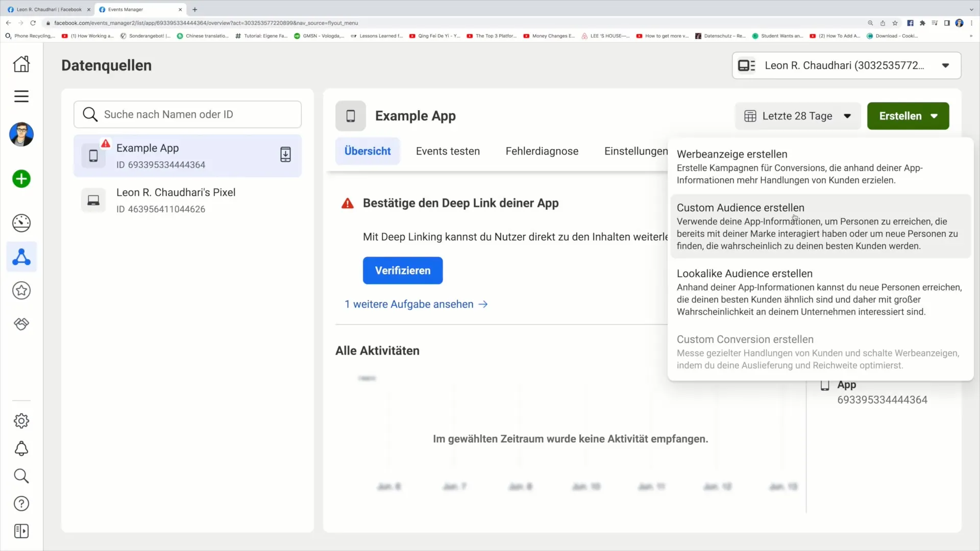Switch to the Leon R. Chaudhari Facebook tab
This screenshot has height=551, width=980.
(x=48, y=9)
